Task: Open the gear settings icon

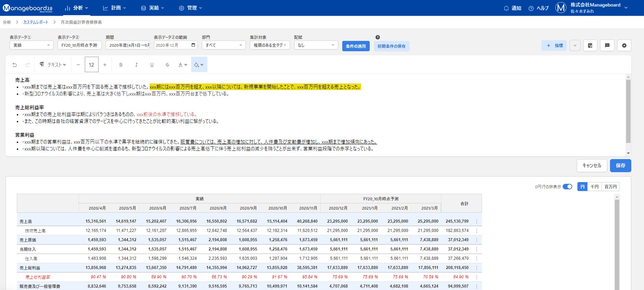Action: 624,45
